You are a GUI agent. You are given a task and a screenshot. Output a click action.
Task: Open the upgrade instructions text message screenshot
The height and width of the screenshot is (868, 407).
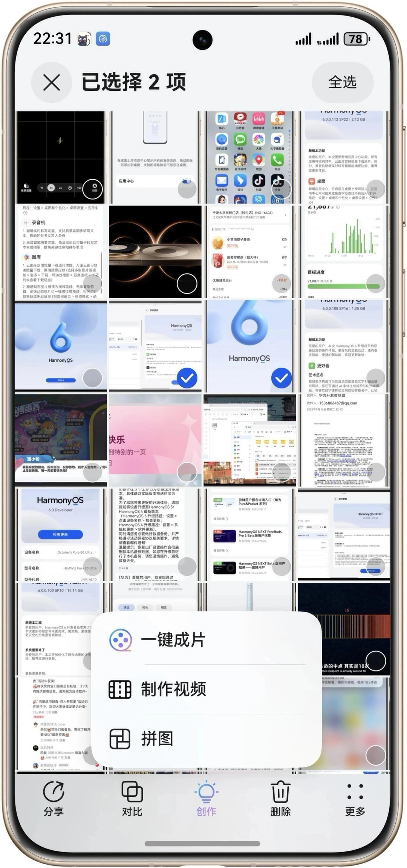[x=155, y=535]
